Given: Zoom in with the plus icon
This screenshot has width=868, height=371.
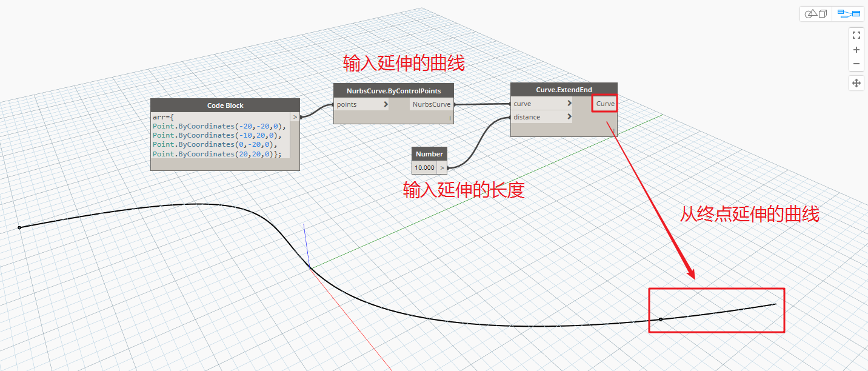Looking at the screenshot, I should 856,50.
